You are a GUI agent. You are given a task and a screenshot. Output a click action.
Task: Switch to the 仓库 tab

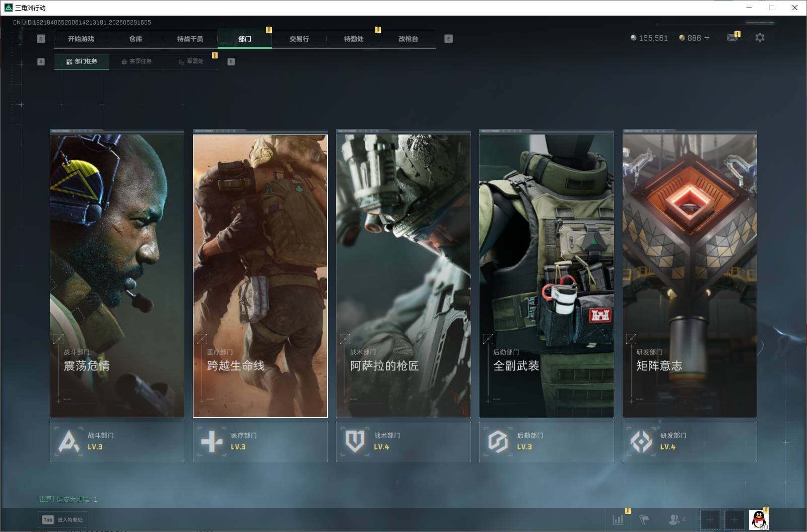click(x=136, y=39)
